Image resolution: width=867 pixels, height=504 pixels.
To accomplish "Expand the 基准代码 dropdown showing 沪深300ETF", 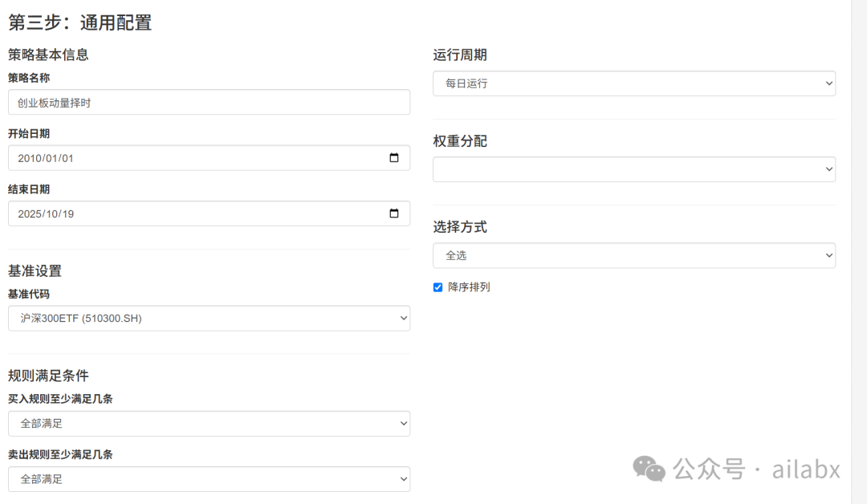I will tap(209, 318).
